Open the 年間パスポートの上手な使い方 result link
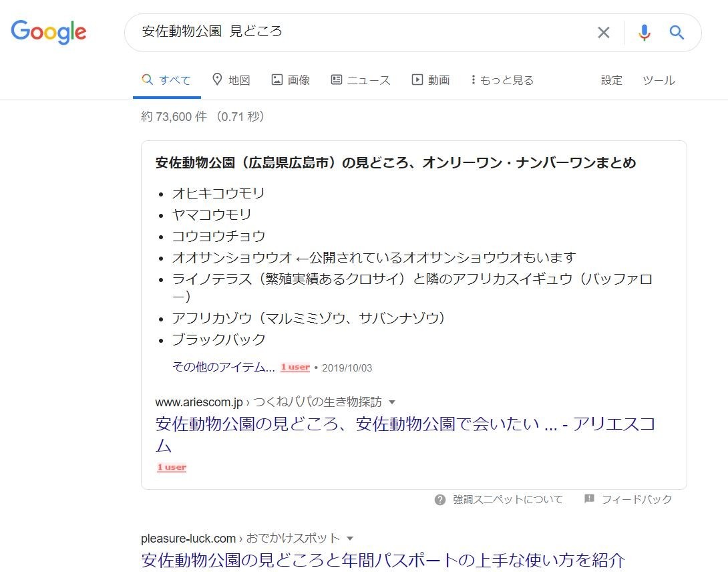Viewport: 728px width, 572px height. [x=383, y=560]
